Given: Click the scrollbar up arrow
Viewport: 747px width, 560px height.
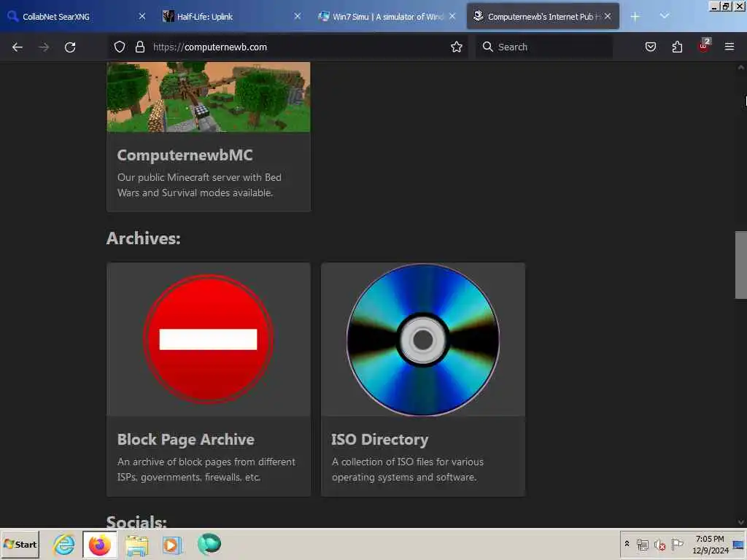Looking at the screenshot, I should tap(741, 67).
